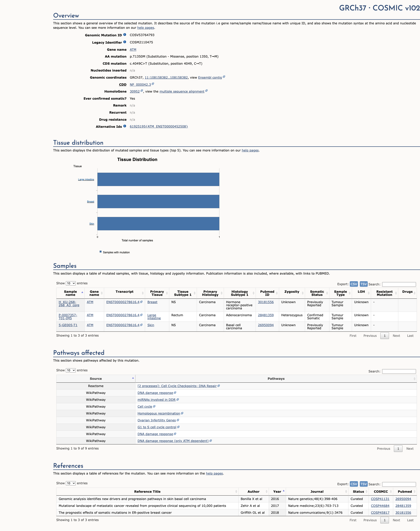
Task: Go to Next page of Samples table
Action: (396, 335)
